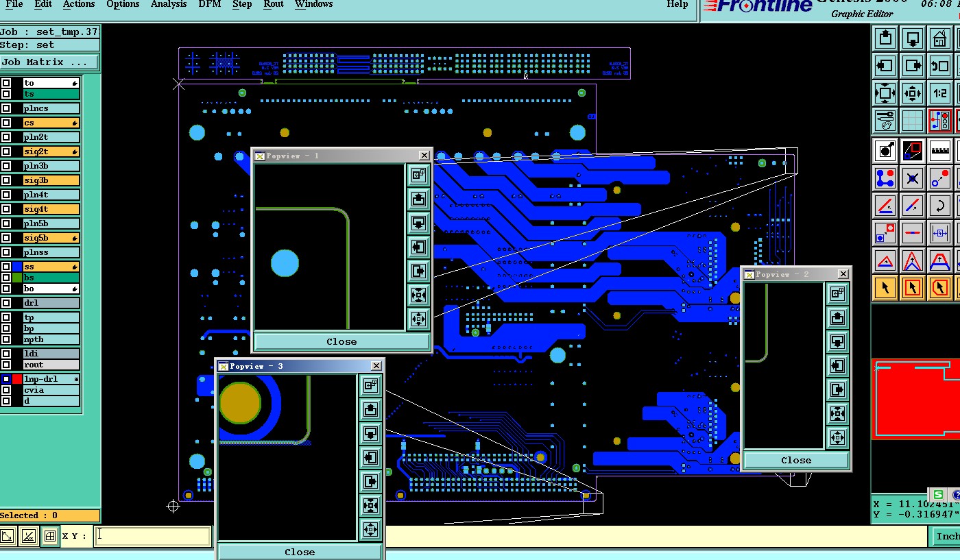Toggle checkbox for the 'pln4t' layer
The width and height of the screenshot is (960, 560).
click(6, 195)
